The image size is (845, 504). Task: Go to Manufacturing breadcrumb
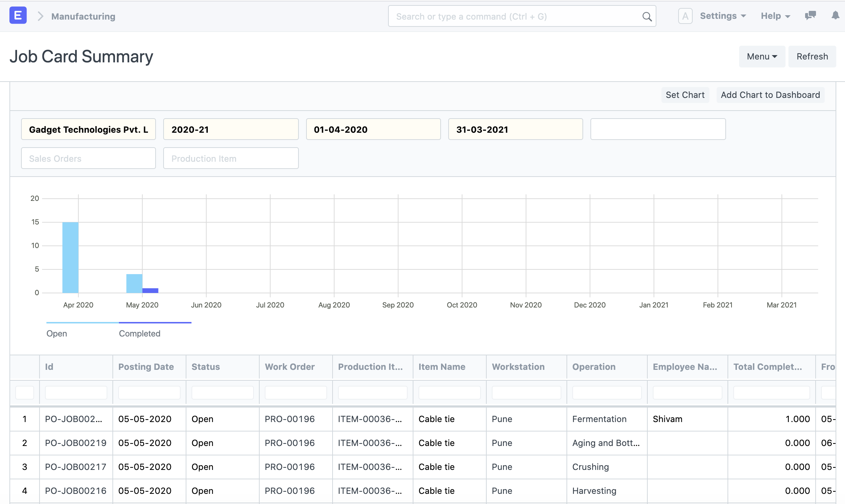click(83, 16)
